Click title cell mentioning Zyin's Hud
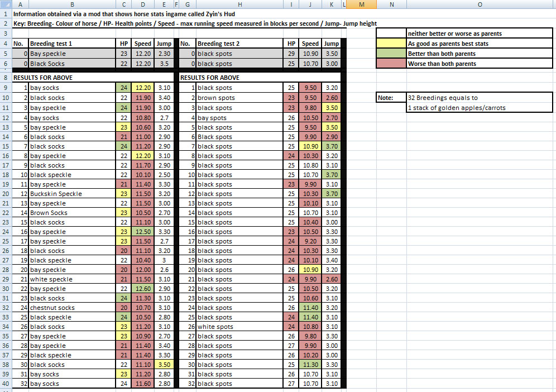 click(x=124, y=14)
